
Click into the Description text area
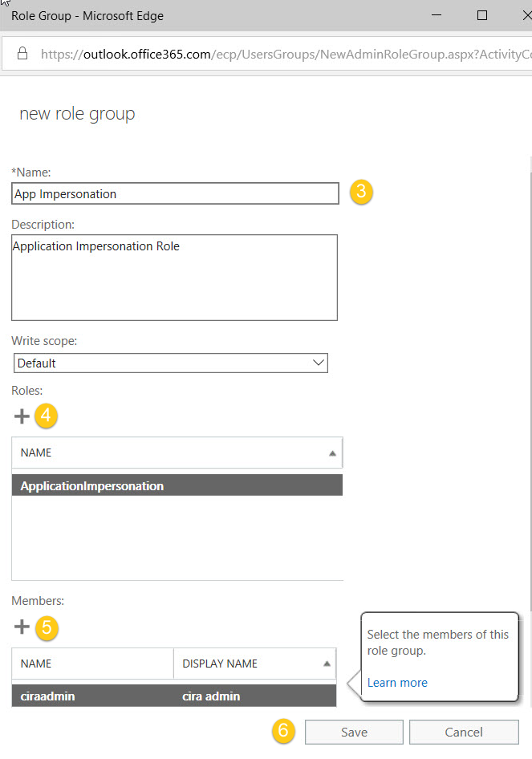click(174, 278)
